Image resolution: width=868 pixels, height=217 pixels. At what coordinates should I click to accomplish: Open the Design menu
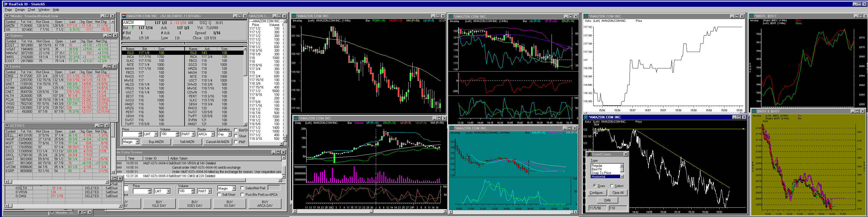click(x=20, y=10)
